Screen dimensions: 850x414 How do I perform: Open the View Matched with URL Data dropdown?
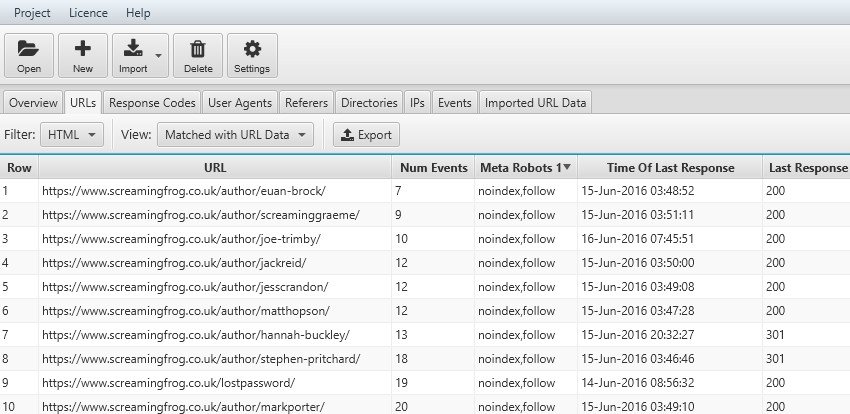click(x=235, y=135)
